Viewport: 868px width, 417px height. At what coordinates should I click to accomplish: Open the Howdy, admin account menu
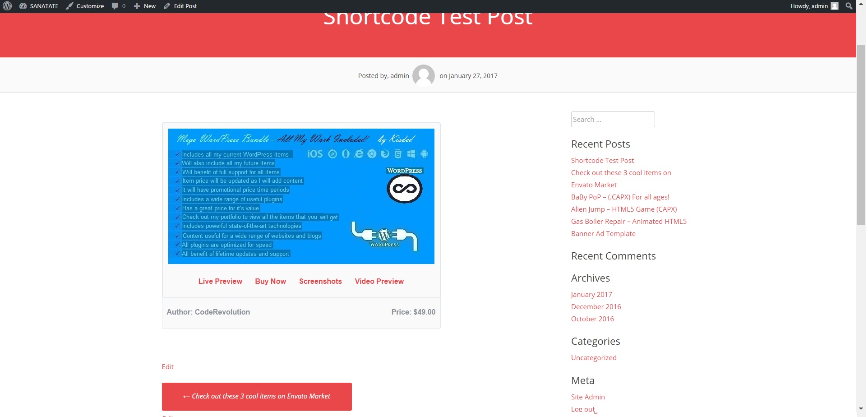coord(814,6)
